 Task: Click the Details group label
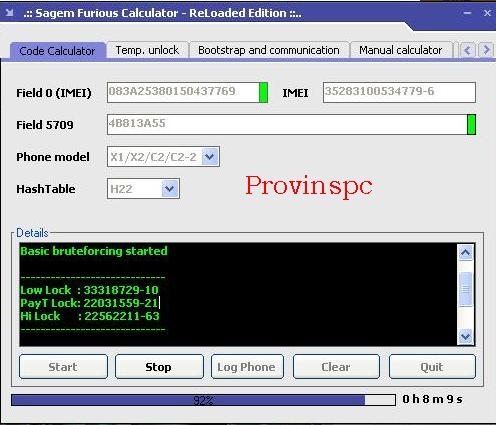tap(32, 233)
